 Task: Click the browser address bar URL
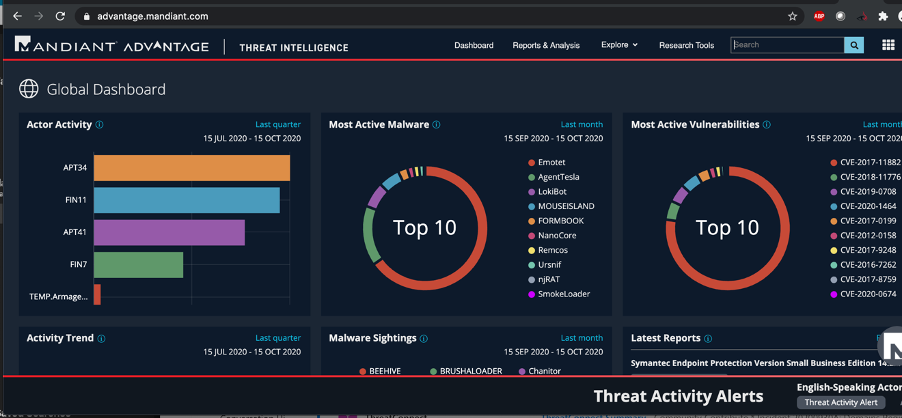(x=152, y=16)
